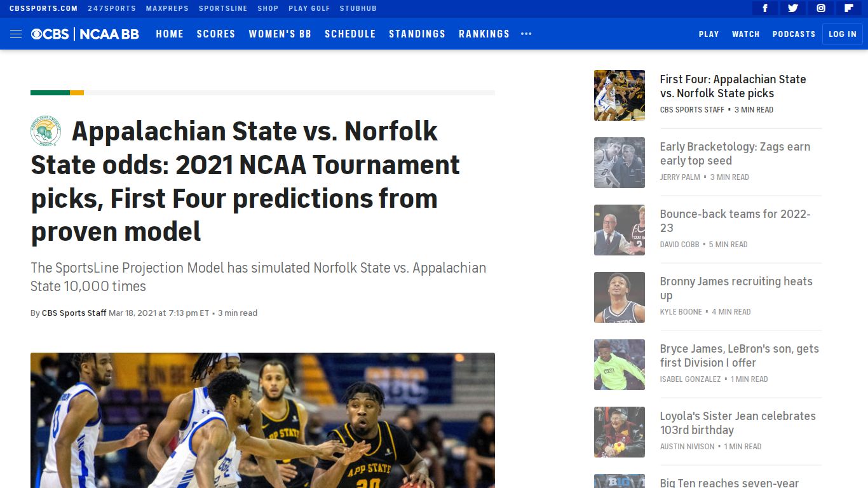
Task: Open the WOMEN'S BB nav item
Action: (x=280, y=34)
